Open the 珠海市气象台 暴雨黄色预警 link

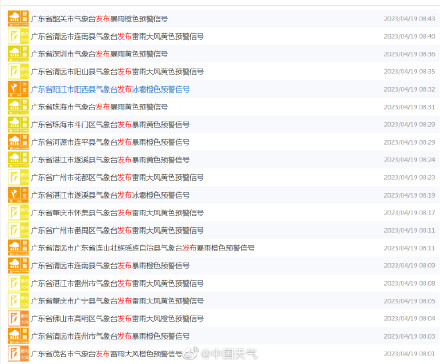[x=99, y=107]
